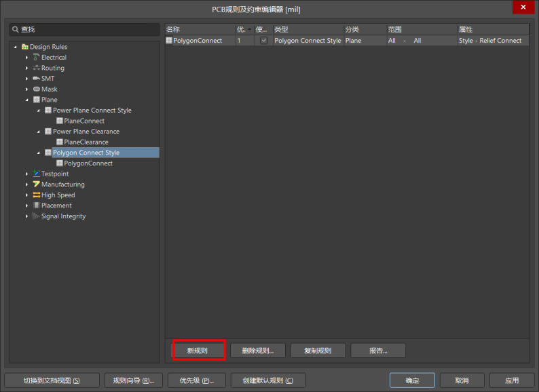The height and width of the screenshot is (392, 539).
Task: Select the PlaneClearance rule in tree
Action: point(86,142)
